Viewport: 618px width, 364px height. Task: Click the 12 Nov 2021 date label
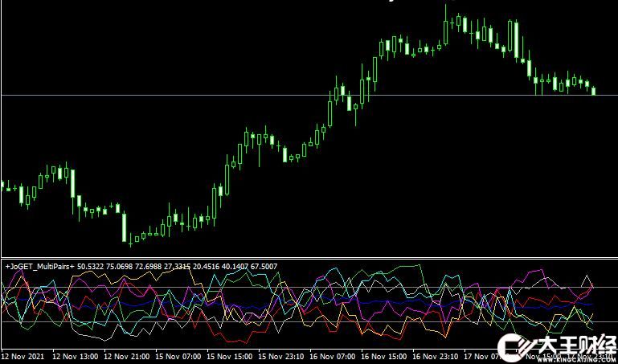(23, 357)
